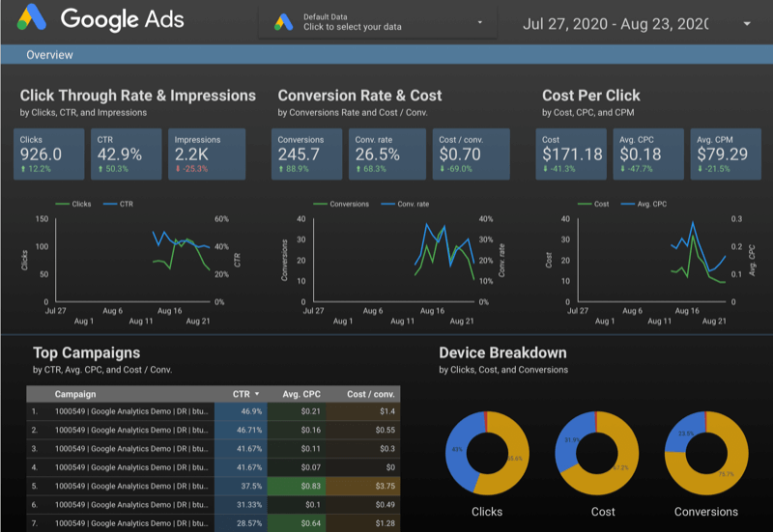The height and width of the screenshot is (532, 773).
Task: Click the $0.83 Avg. CPC cell
Action: point(297,487)
